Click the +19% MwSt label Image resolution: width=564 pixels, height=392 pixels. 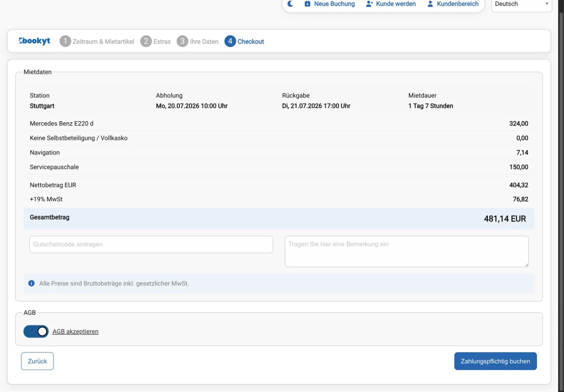tap(46, 199)
